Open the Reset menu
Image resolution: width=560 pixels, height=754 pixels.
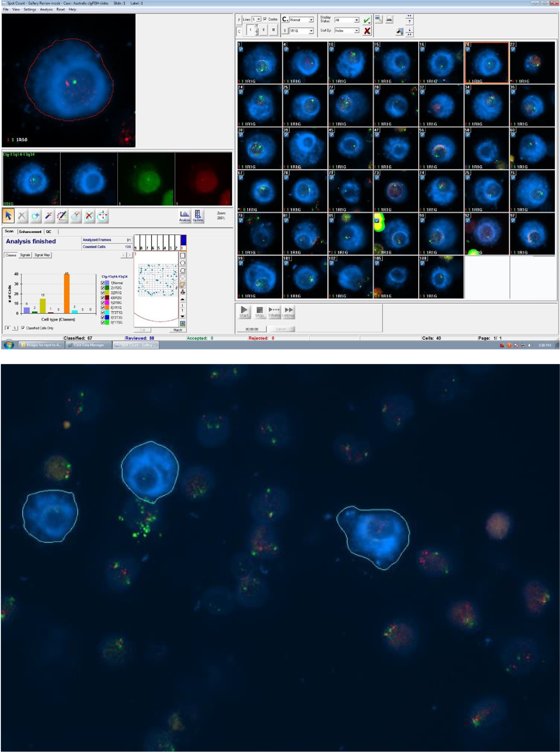click(x=61, y=9)
